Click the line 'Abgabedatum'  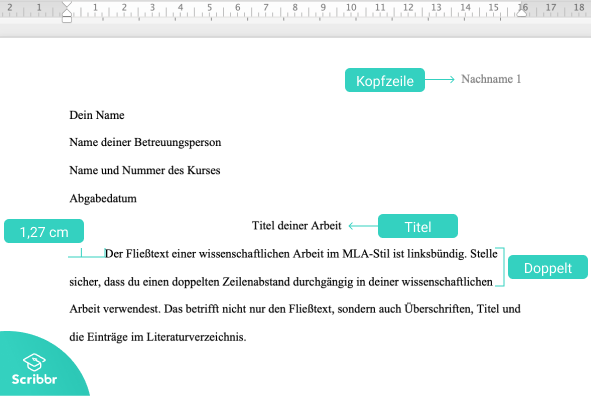tap(103, 199)
